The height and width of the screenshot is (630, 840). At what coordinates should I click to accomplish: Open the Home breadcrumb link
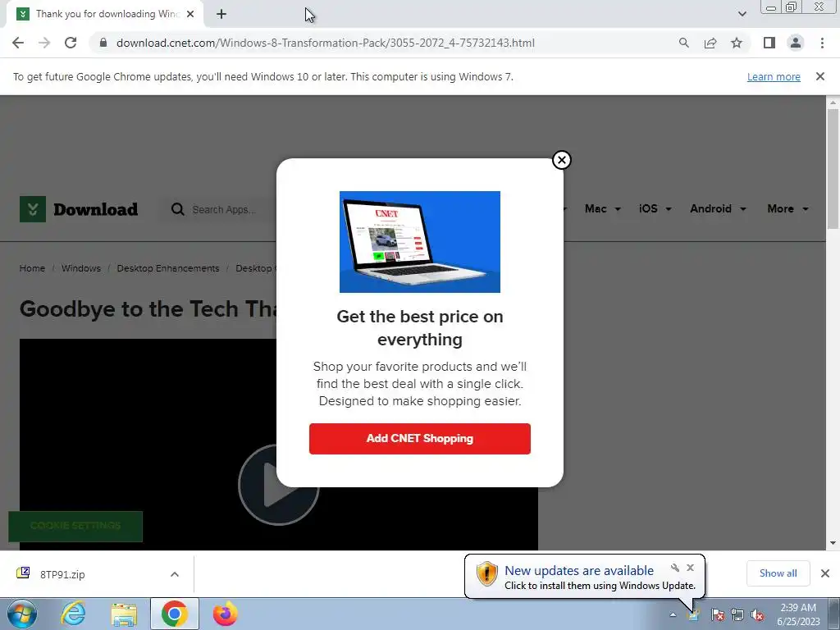pyautogui.click(x=32, y=268)
